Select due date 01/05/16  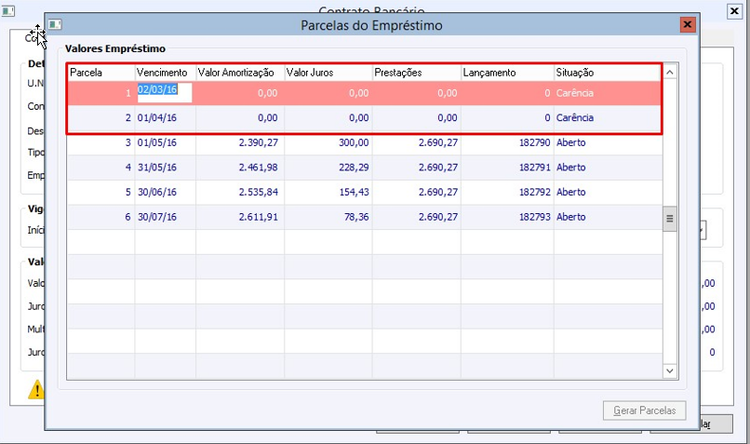pyautogui.click(x=157, y=143)
